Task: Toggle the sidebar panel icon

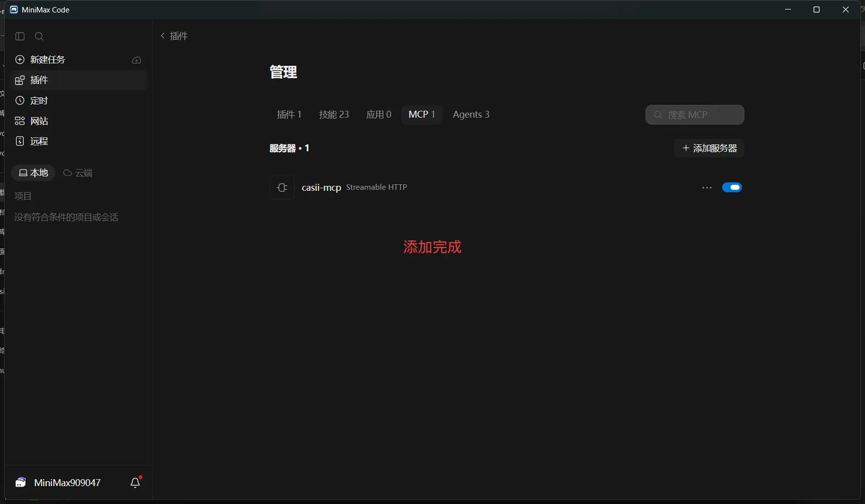Action: click(x=20, y=36)
